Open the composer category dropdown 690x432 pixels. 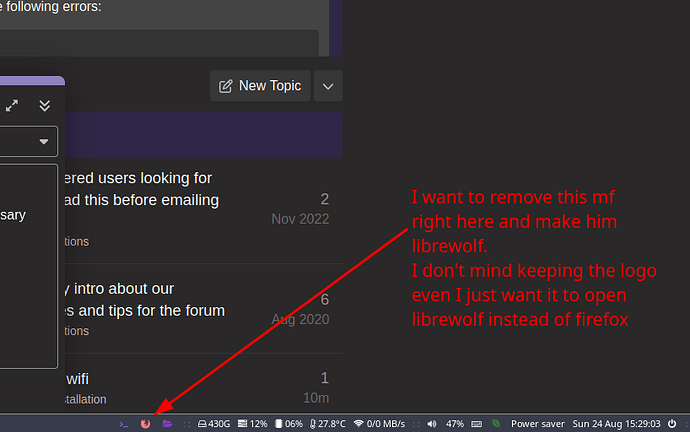[x=30, y=142]
